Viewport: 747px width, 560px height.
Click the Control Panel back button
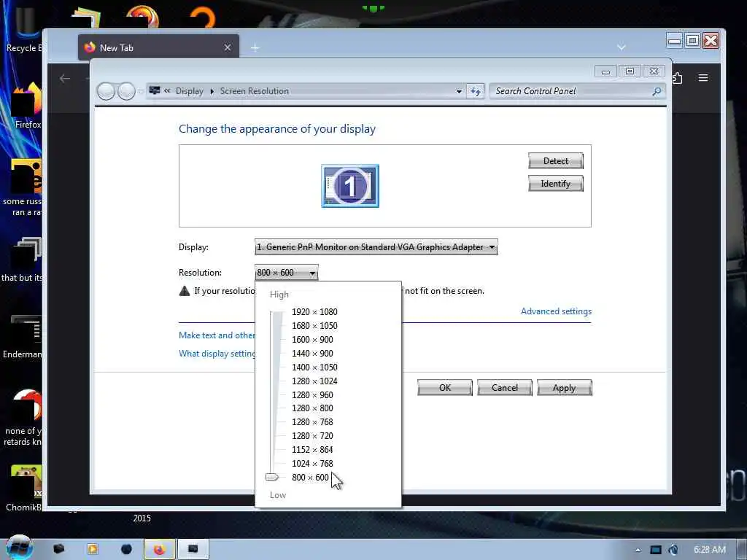tap(106, 91)
